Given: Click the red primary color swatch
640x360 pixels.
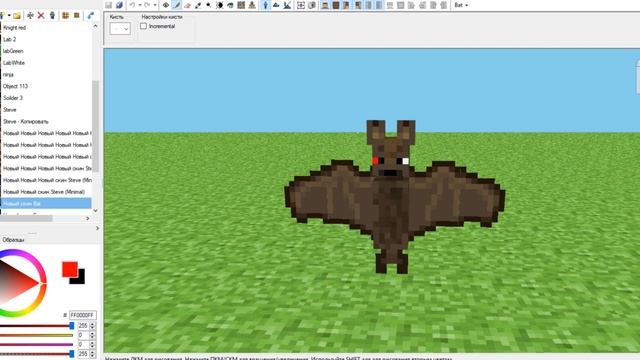Looking at the screenshot, I should tap(70, 269).
